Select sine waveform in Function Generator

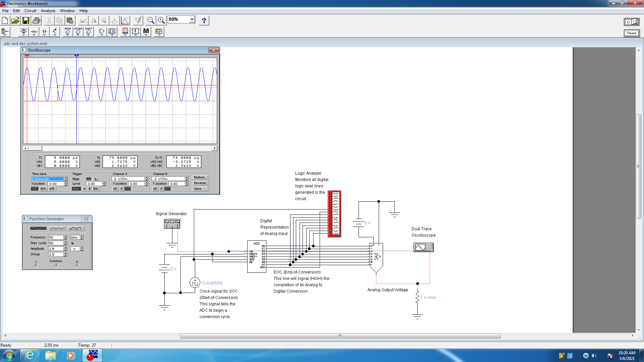[x=38, y=229]
